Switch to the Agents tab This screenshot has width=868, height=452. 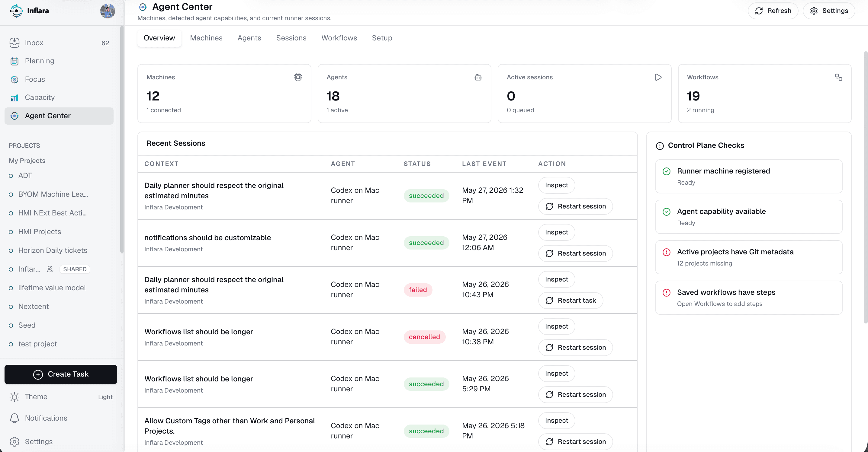click(249, 38)
